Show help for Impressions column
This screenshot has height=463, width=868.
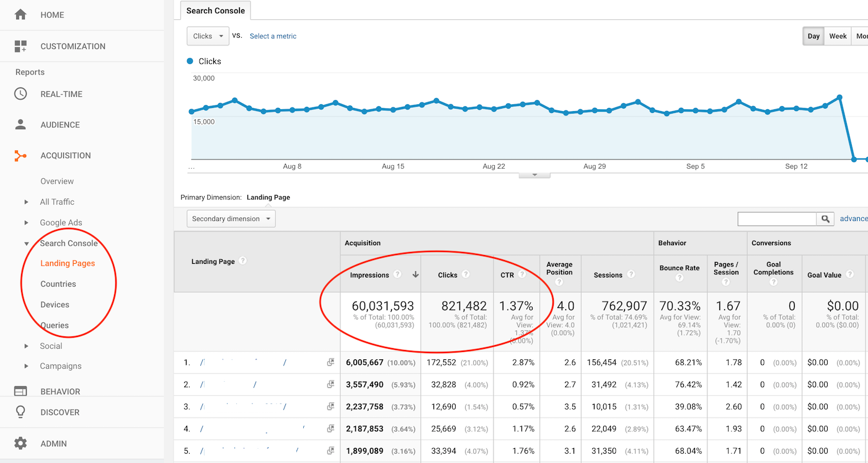tap(397, 274)
